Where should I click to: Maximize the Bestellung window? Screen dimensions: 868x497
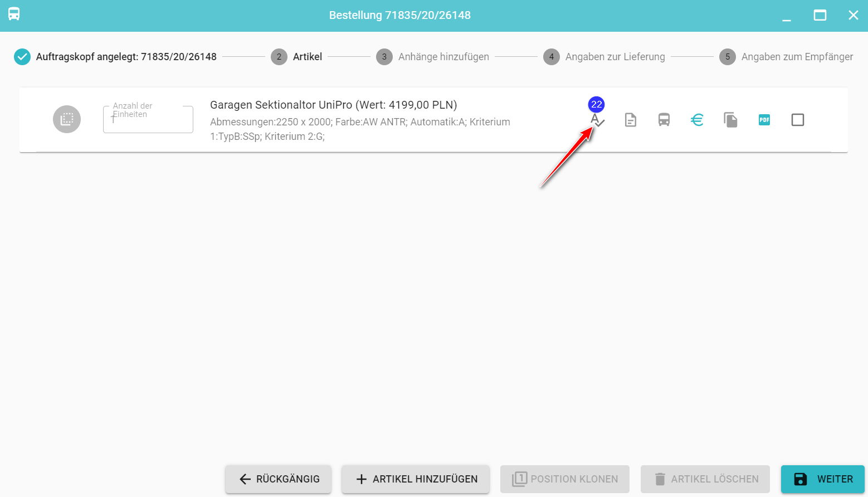(x=820, y=16)
